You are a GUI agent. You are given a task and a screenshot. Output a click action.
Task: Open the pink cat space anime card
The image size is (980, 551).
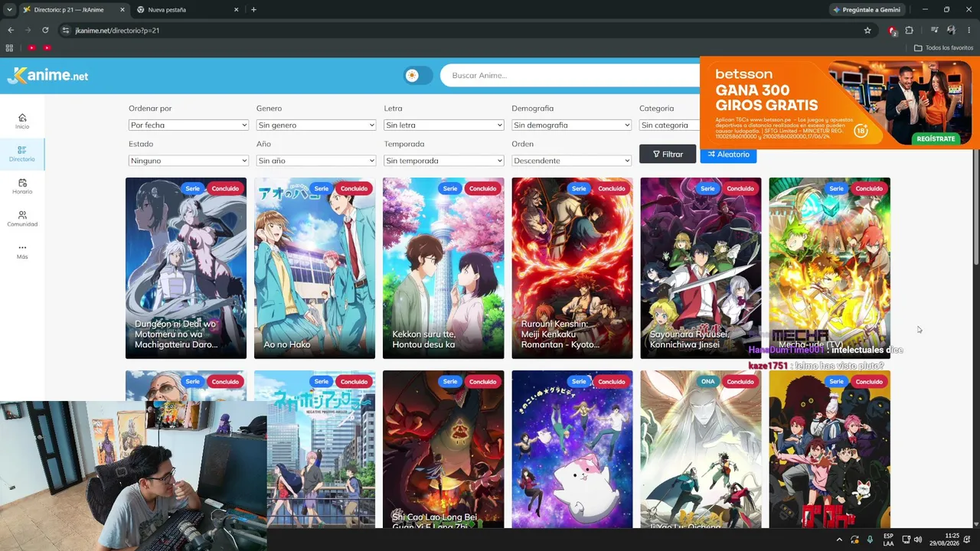pyautogui.click(x=573, y=449)
